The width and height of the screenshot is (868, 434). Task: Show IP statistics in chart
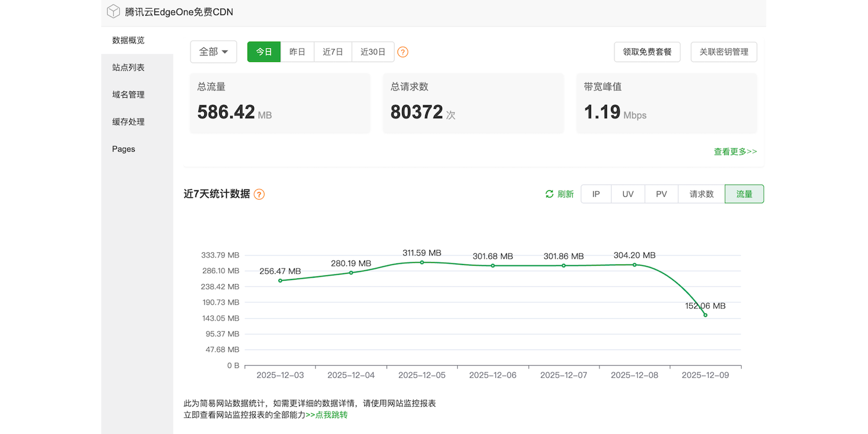(596, 194)
